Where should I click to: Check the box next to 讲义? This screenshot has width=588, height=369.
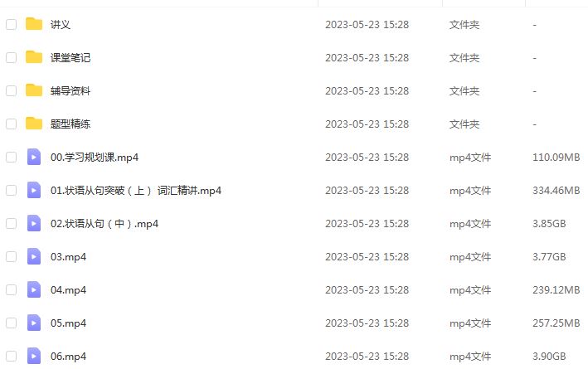click(x=12, y=24)
